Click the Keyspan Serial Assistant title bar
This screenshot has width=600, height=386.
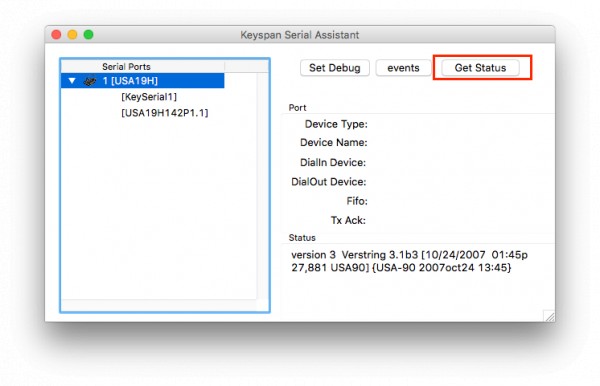[300, 35]
